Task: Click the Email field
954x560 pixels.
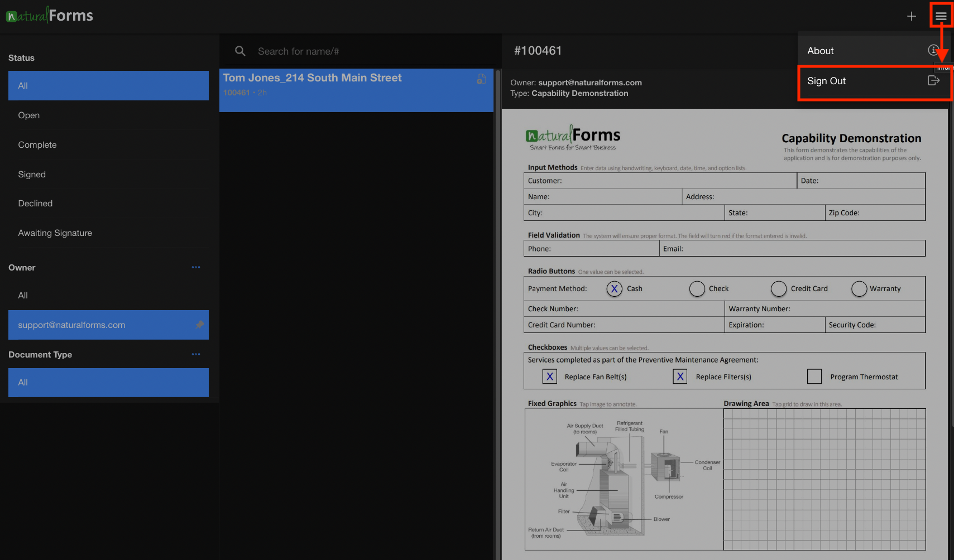Action: tap(793, 249)
